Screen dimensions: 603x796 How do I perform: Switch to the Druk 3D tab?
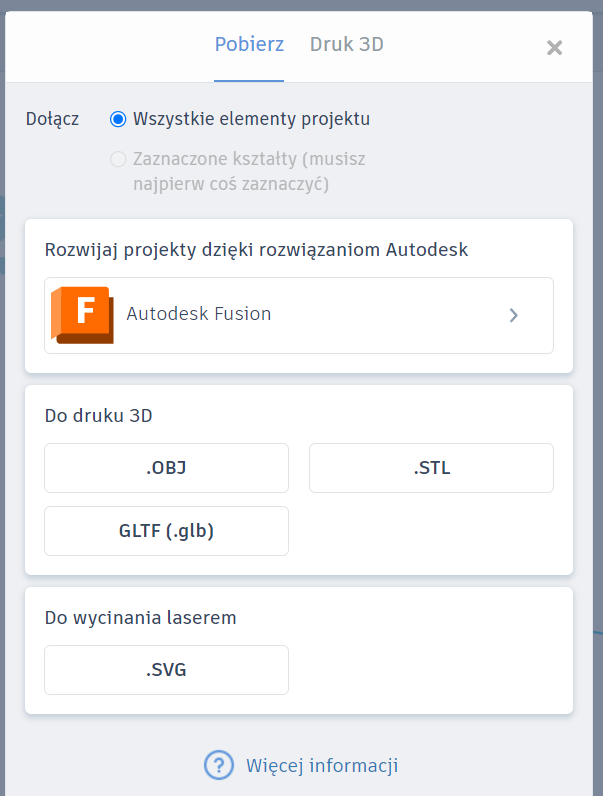click(x=347, y=45)
